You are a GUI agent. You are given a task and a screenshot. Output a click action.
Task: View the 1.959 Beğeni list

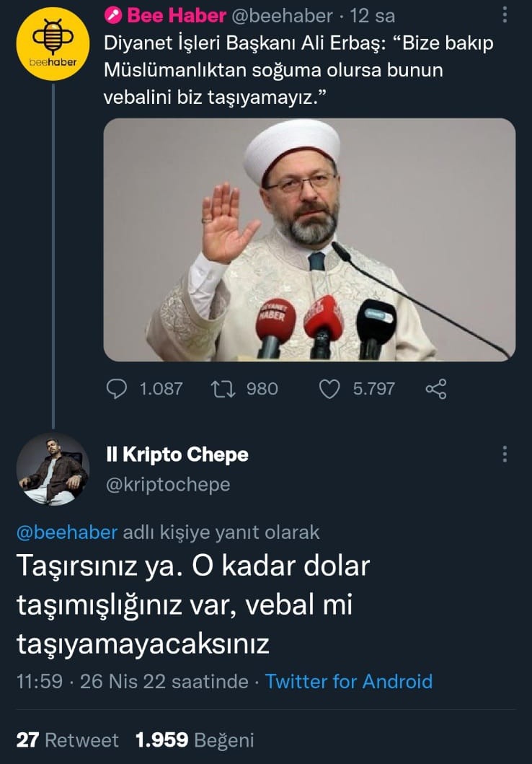tap(195, 739)
